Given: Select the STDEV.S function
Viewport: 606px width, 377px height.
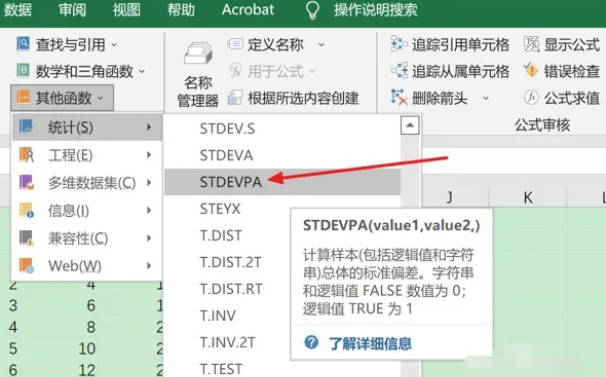Looking at the screenshot, I should pyautogui.click(x=227, y=129).
